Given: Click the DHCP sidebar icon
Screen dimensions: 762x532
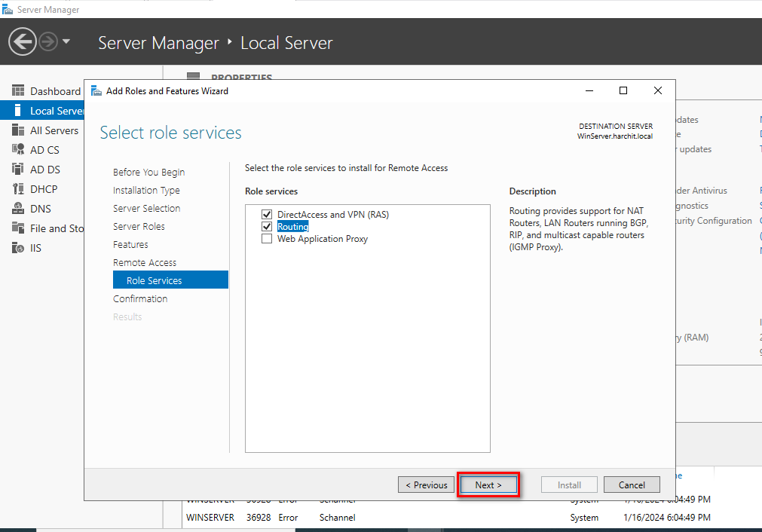Looking at the screenshot, I should point(18,189).
